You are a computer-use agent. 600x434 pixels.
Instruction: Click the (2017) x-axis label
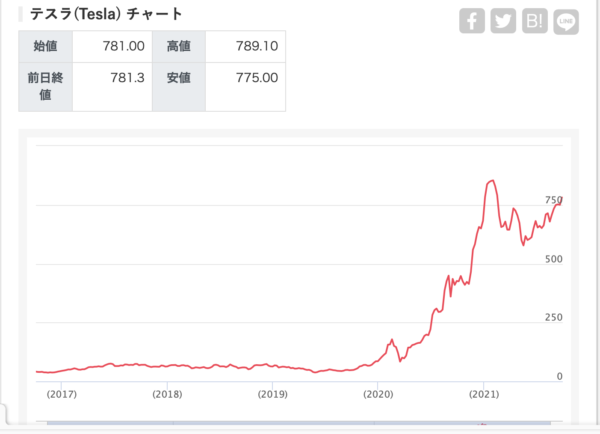[x=61, y=395]
